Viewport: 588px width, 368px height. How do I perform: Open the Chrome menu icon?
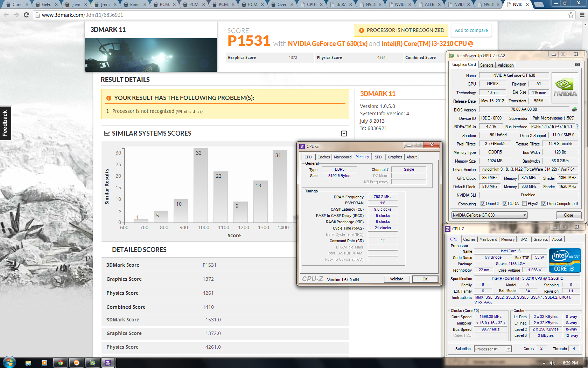tap(582, 15)
